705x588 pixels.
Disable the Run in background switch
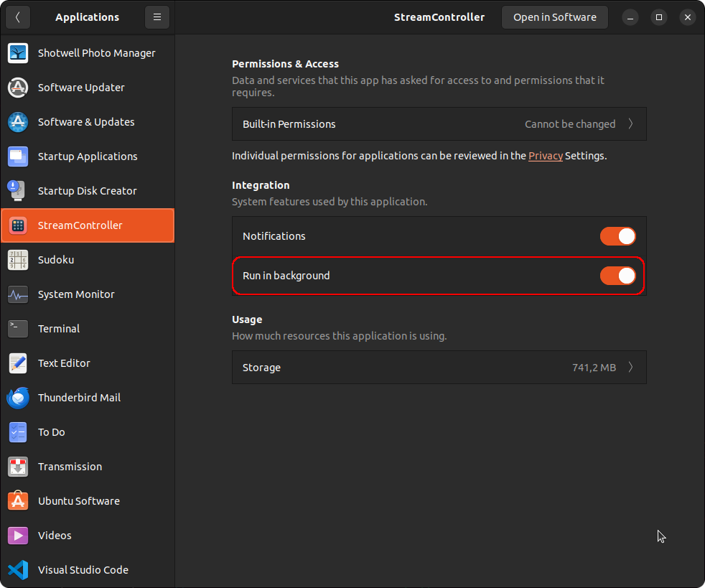click(x=618, y=276)
